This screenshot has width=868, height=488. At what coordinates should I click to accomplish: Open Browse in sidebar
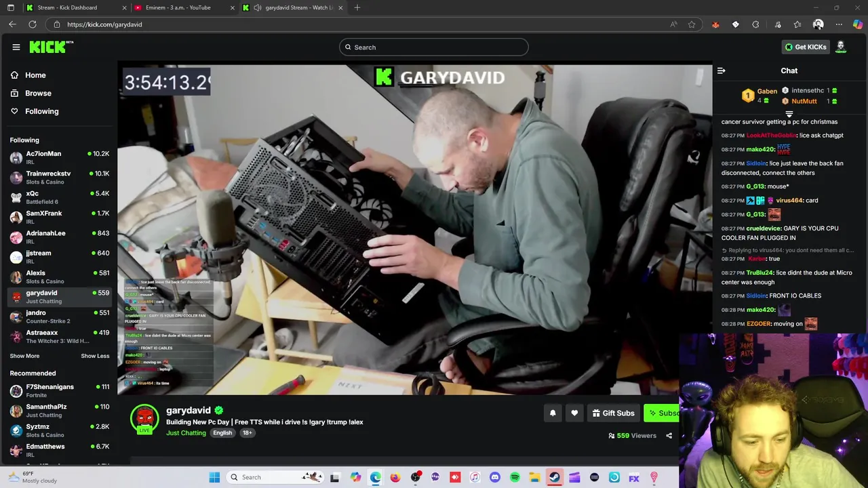tap(38, 93)
